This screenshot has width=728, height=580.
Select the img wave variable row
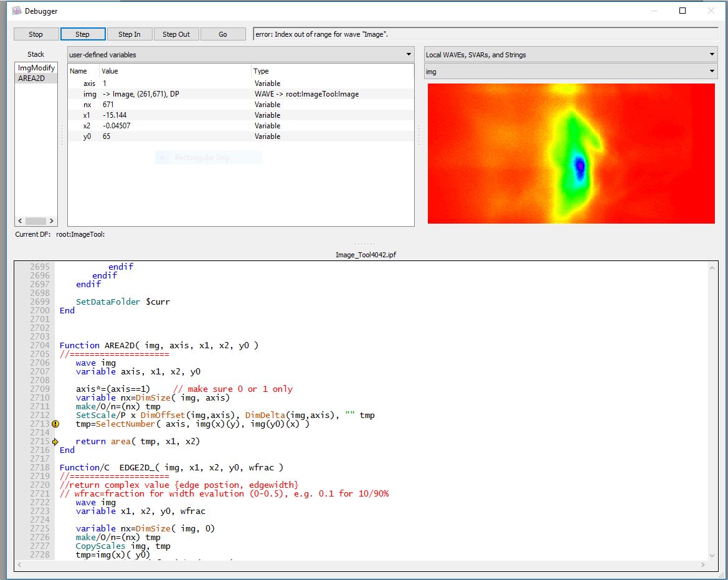tap(240, 94)
